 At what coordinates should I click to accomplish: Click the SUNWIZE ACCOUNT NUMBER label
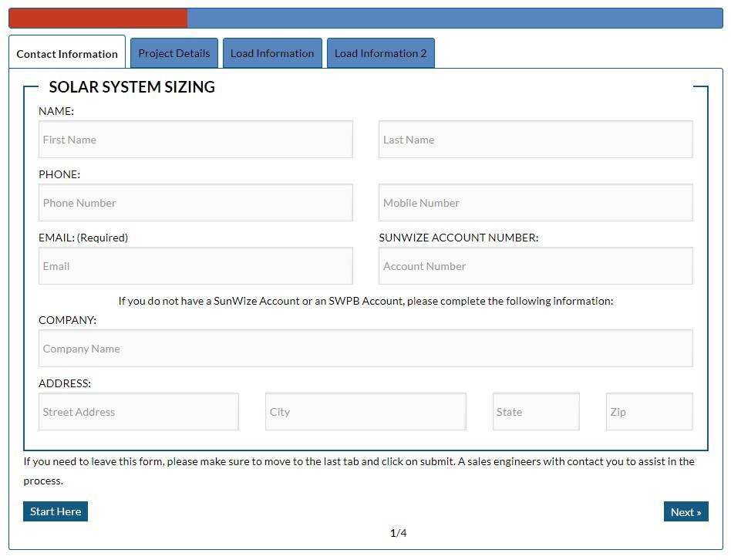point(458,238)
